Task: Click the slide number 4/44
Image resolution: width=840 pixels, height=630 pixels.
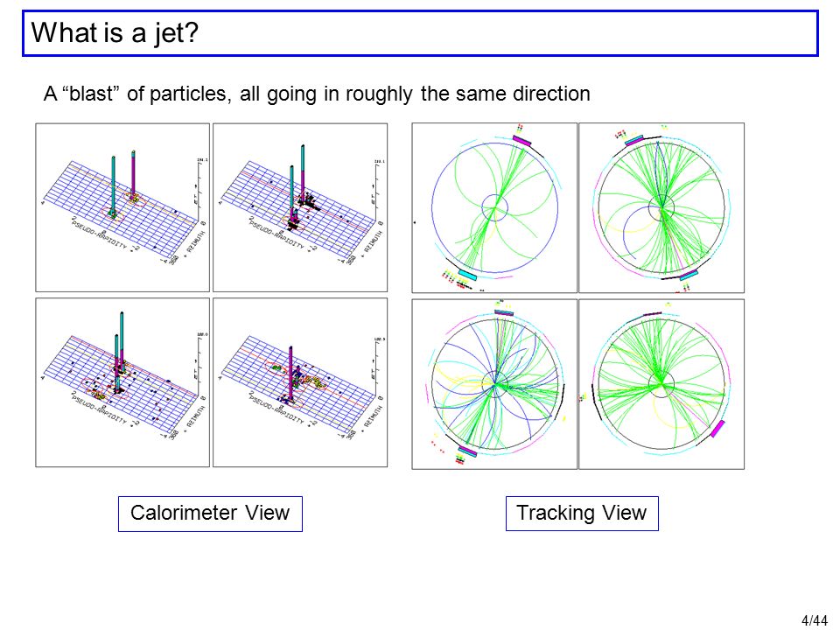Action: click(815, 620)
